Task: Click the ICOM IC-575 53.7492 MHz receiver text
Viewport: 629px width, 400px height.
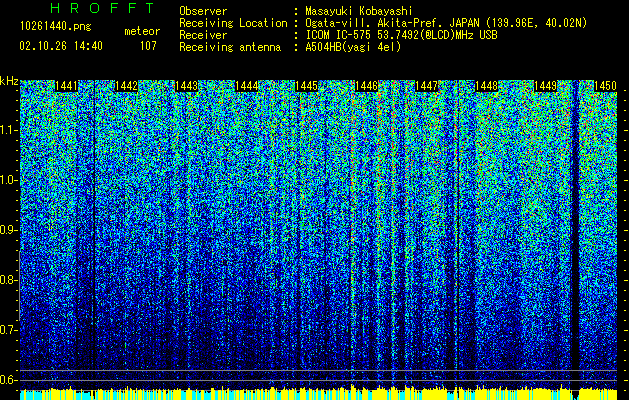Action: click(401, 35)
